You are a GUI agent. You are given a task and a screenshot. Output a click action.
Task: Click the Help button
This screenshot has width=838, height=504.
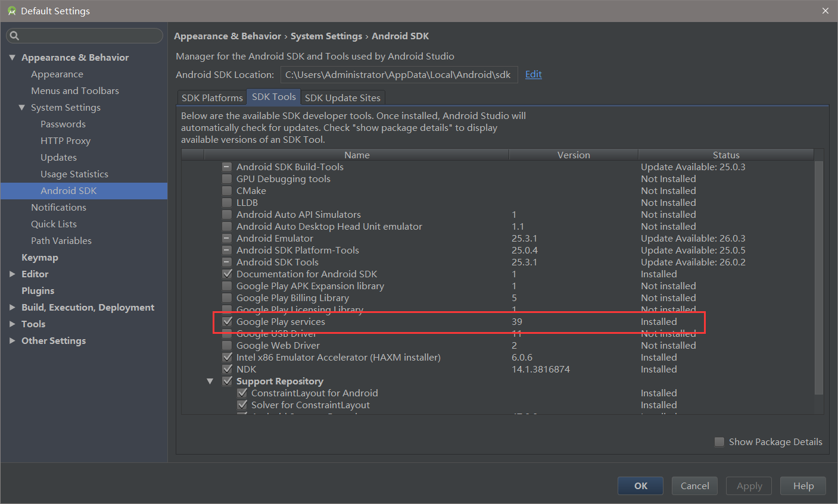point(803,486)
